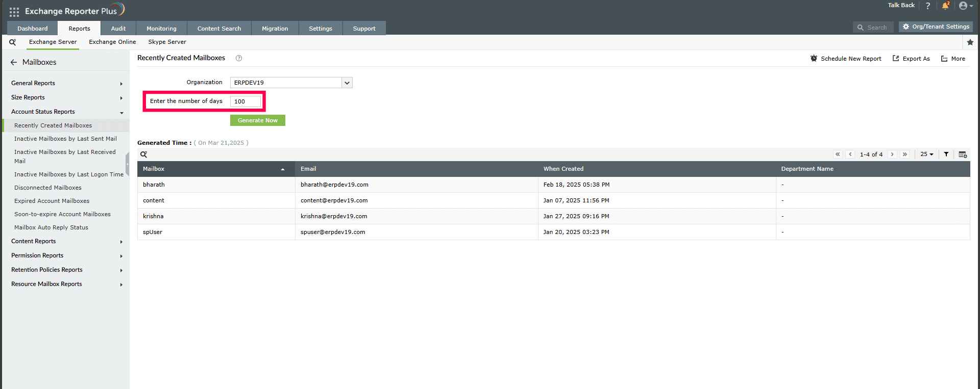The image size is (980, 389).
Task: Click email content@erpdev19.com
Action: tap(334, 200)
